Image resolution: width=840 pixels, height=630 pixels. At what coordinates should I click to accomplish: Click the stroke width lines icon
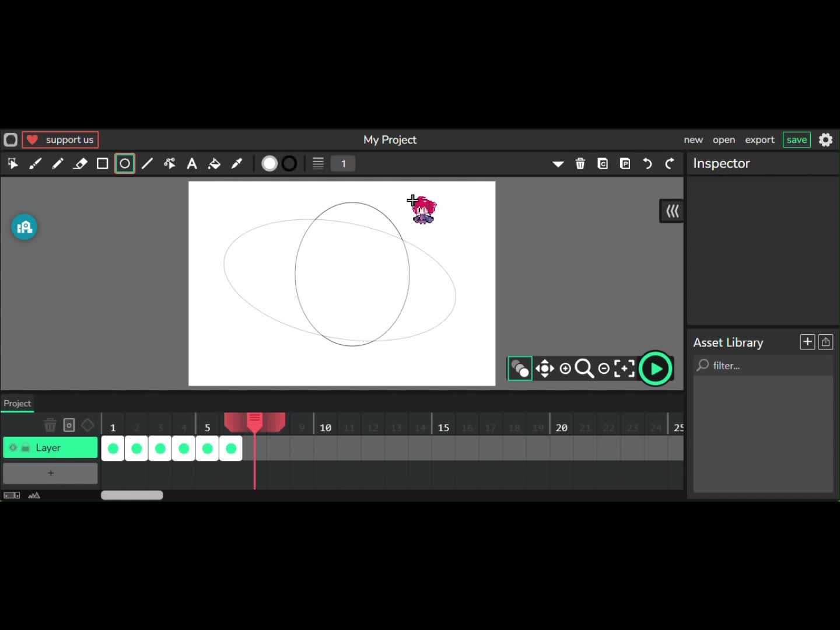tap(318, 164)
